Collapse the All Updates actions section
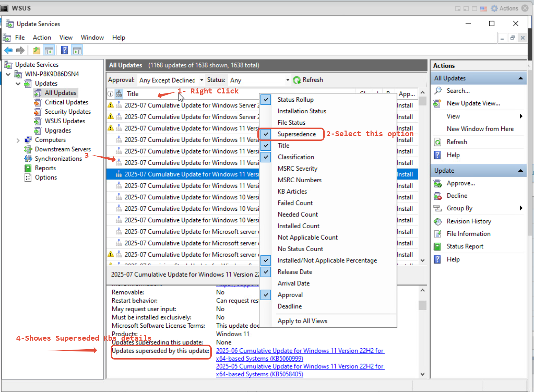This screenshot has width=534, height=392. tap(520, 78)
